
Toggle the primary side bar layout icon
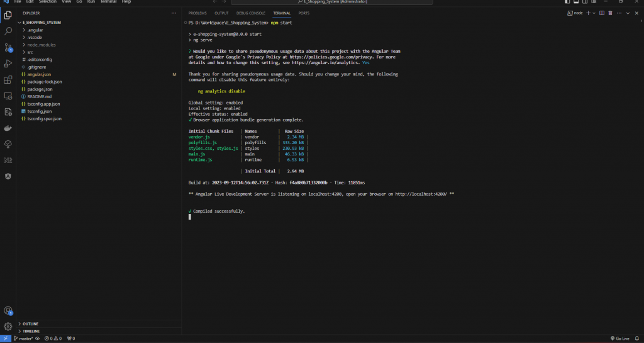click(x=568, y=2)
